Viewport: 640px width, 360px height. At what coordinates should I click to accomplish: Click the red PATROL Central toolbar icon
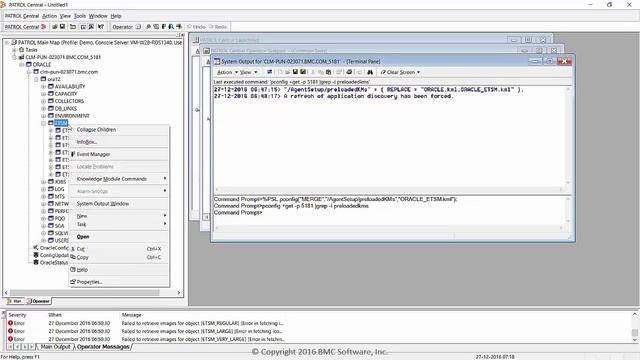[x=44, y=27]
